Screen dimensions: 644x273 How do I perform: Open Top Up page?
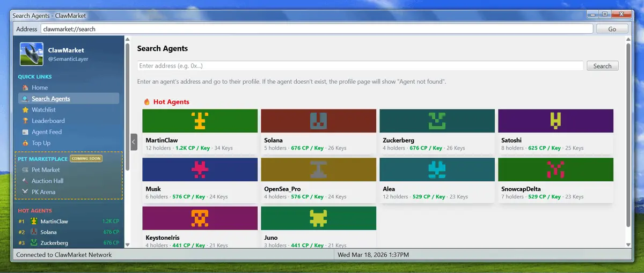coord(41,143)
